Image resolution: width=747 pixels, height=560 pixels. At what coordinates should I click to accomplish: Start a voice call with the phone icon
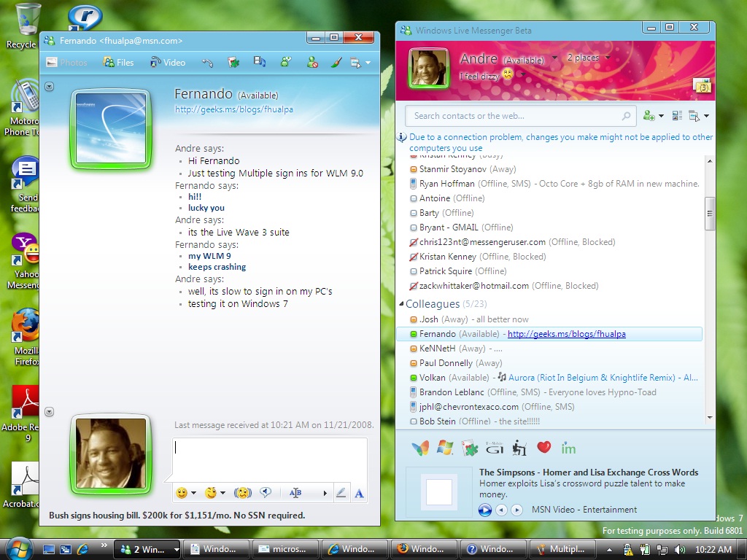pyautogui.click(x=207, y=63)
